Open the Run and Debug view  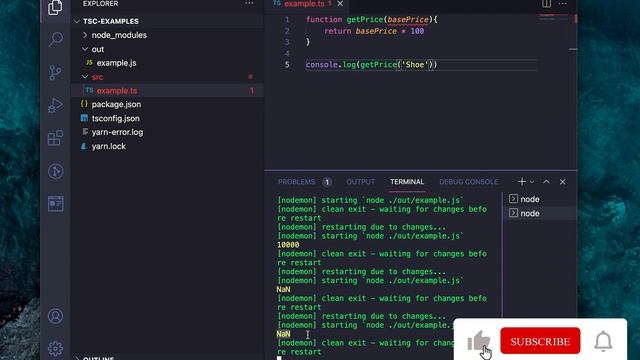[x=55, y=105]
